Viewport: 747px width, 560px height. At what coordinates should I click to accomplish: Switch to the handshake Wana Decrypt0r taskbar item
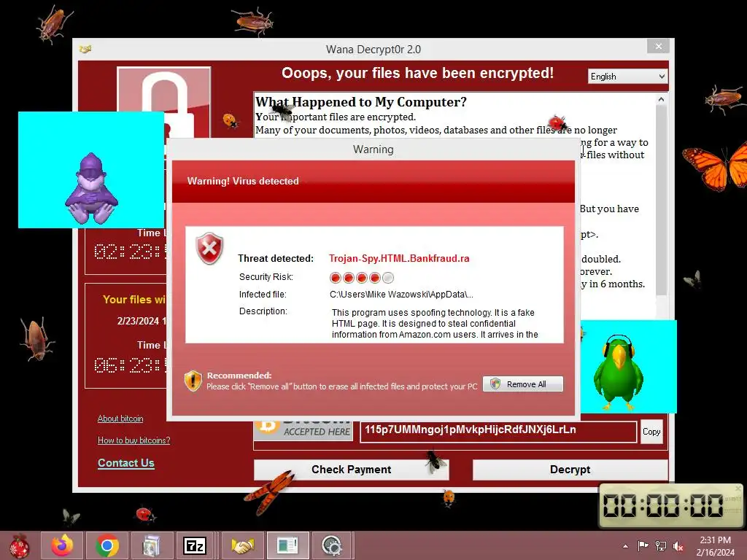(242, 545)
